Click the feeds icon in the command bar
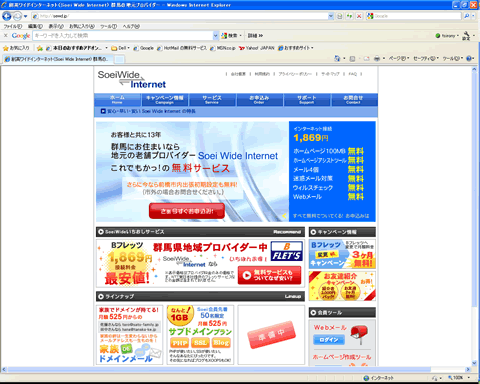The width and height of the screenshot is (480, 384). pos(352,59)
